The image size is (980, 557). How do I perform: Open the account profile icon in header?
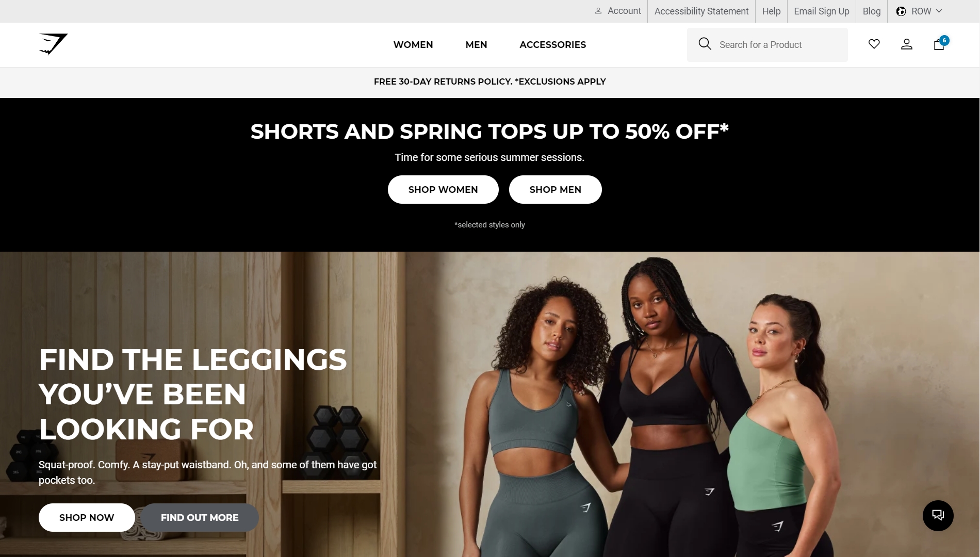tap(906, 44)
